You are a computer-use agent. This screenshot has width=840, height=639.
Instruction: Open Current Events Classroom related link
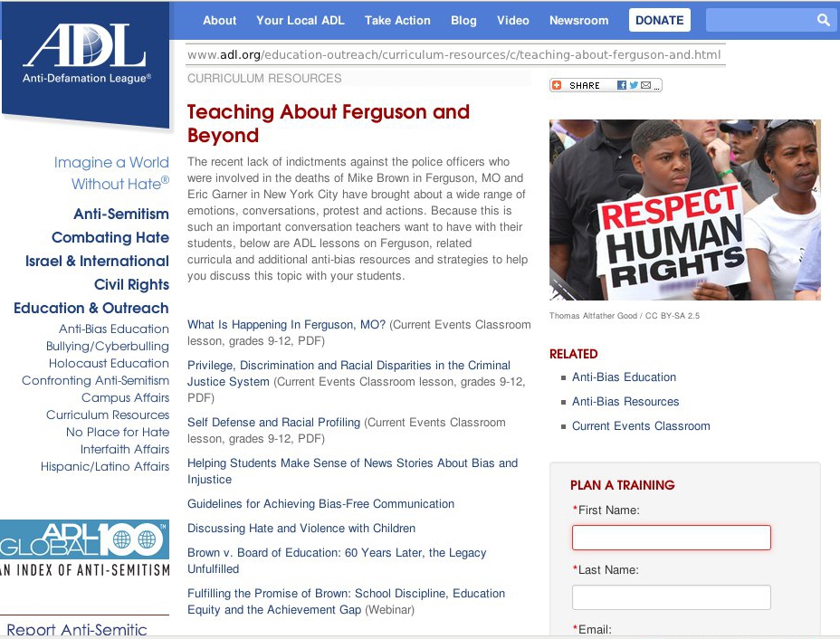(x=641, y=425)
